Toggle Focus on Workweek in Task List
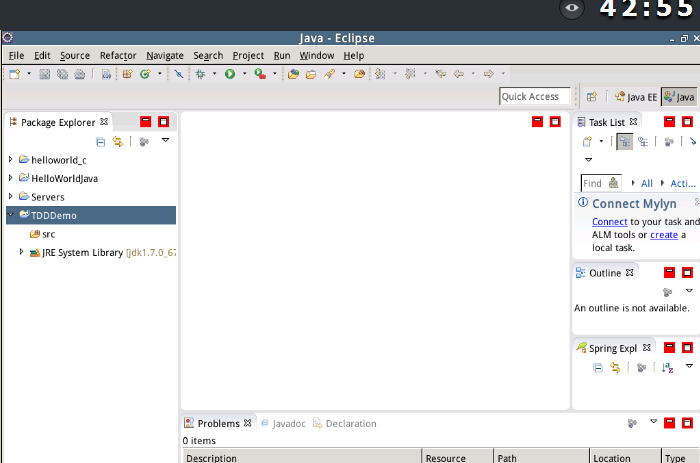The height and width of the screenshot is (463, 700). [x=669, y=142]
